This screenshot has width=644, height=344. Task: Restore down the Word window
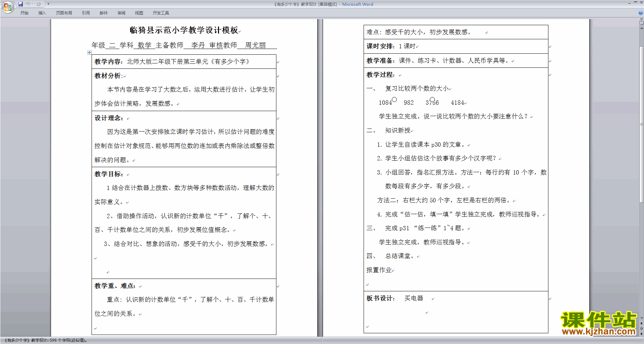pyautogui.click(x=635, y=3)
